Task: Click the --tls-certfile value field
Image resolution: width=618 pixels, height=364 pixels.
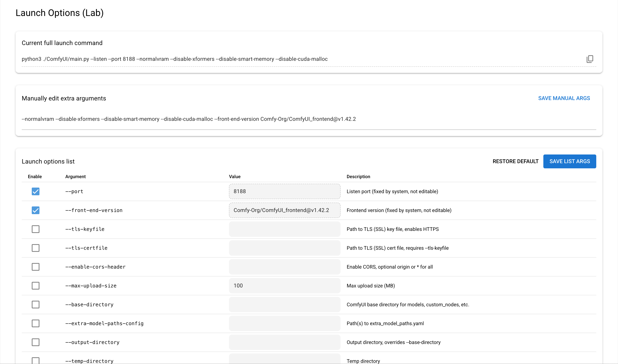Action: 285,248
